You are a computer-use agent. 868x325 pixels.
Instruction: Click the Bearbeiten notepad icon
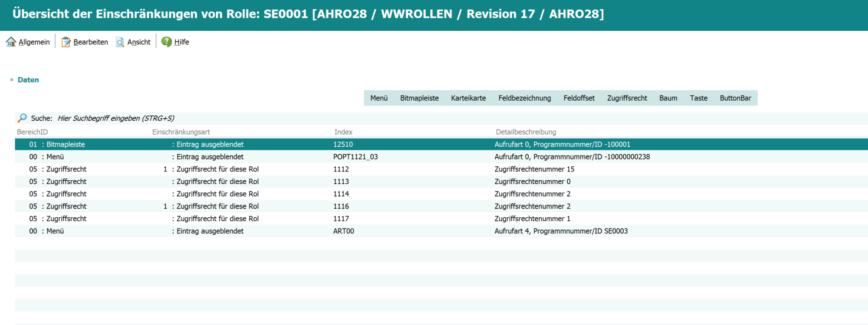(x=66, y=42)
